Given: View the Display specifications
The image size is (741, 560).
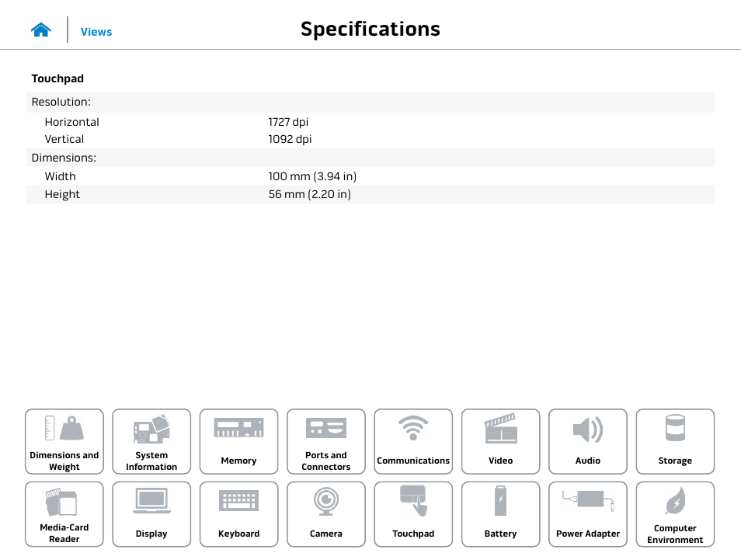Looking at the screenshot, I should (151, 514).
